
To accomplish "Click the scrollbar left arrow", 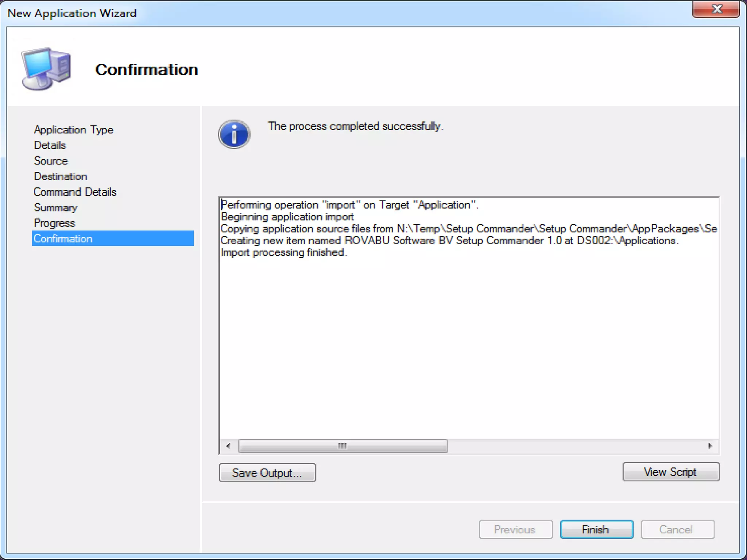I will 228,446.
